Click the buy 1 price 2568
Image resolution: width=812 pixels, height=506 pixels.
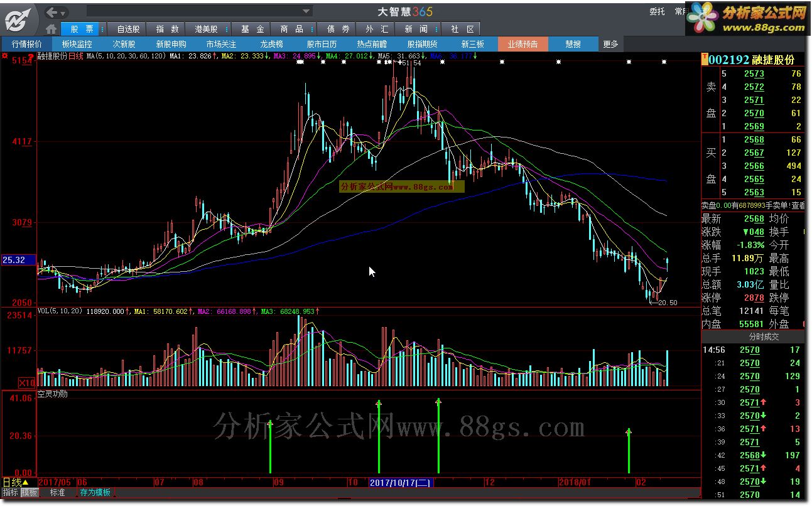coord(754,139)
